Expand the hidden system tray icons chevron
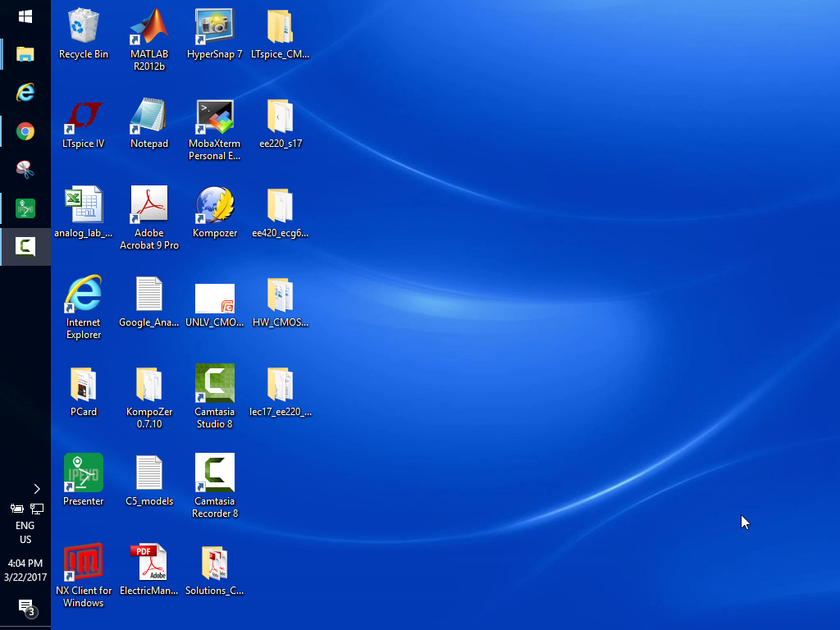840x630 pixels. coord(36,489)
